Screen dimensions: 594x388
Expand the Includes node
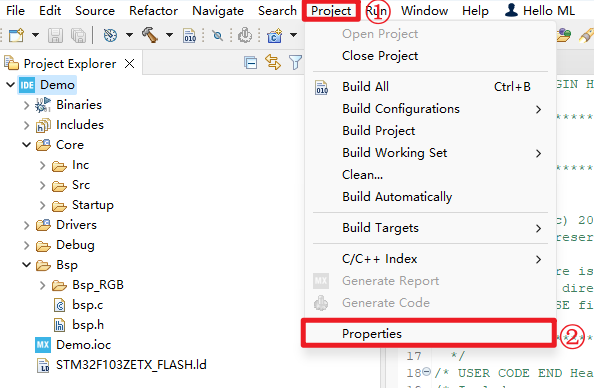pos(26,125)
